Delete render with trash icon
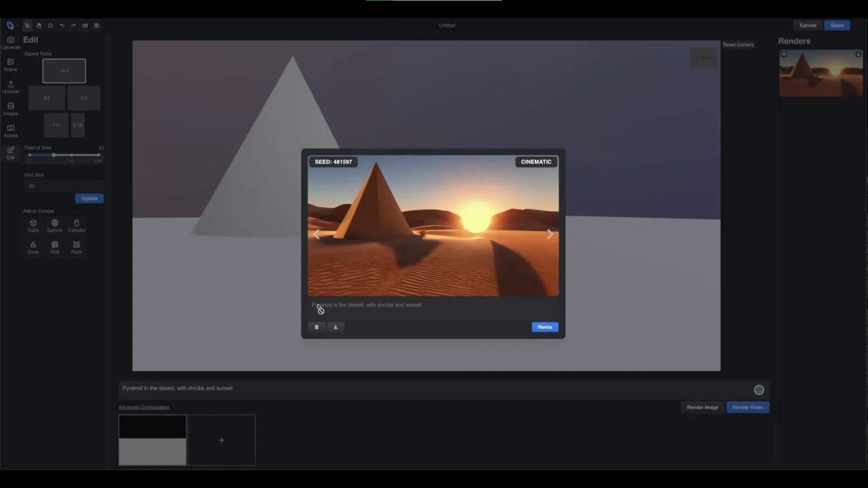Viewport: 868px width, 488px height. tap(316, 327)
